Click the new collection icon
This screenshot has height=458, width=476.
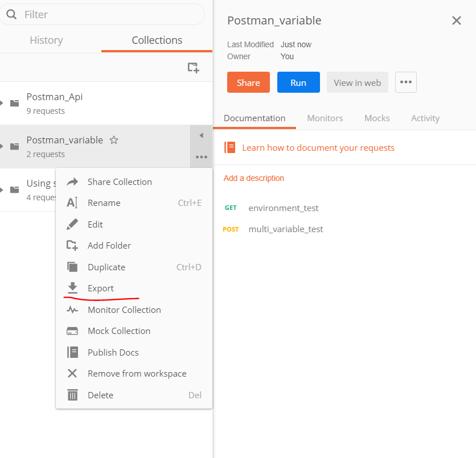[193, 68]
